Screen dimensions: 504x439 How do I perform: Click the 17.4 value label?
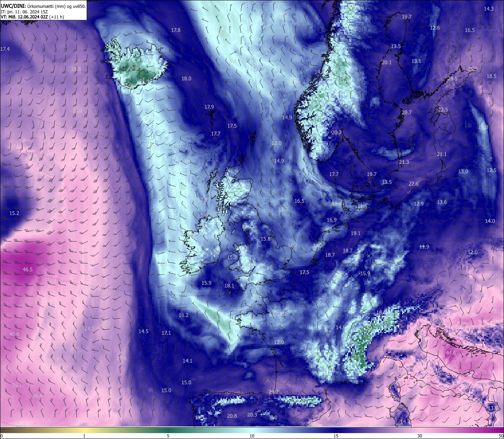click(x=5, y=49)
